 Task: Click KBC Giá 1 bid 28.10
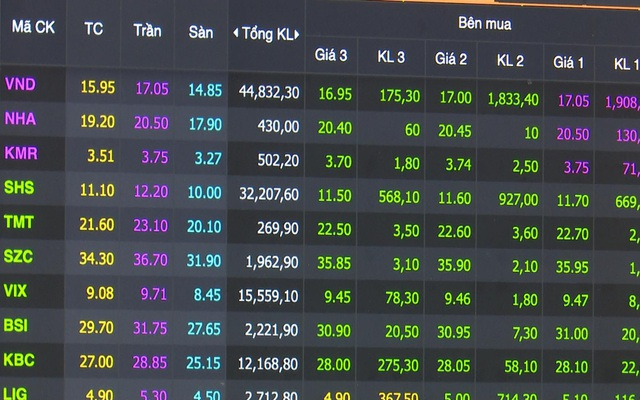[x=571, y=367]
